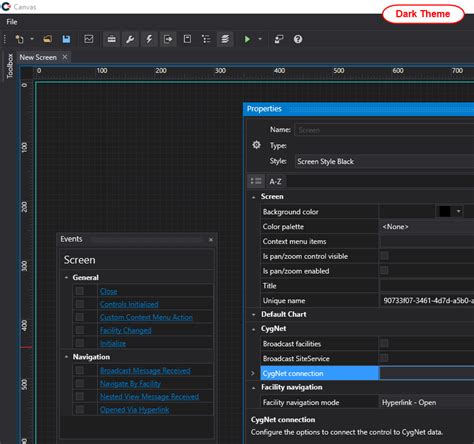The height and width of the screenshot is (444, 474).
Task: Click the Open folder toolbar icon
Action: pyautogui.click(x=47, y=39)
